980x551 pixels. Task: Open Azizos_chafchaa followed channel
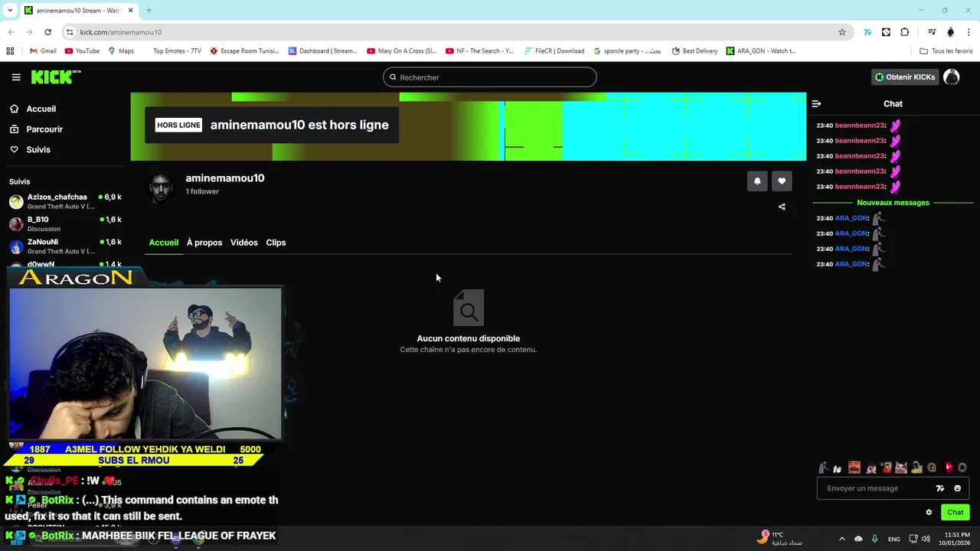(x=65, y=201)
